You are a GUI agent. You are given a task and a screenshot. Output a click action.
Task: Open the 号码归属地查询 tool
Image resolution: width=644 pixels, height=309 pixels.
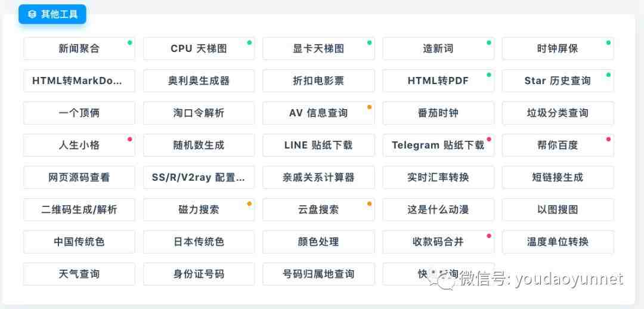pos(318,274)
